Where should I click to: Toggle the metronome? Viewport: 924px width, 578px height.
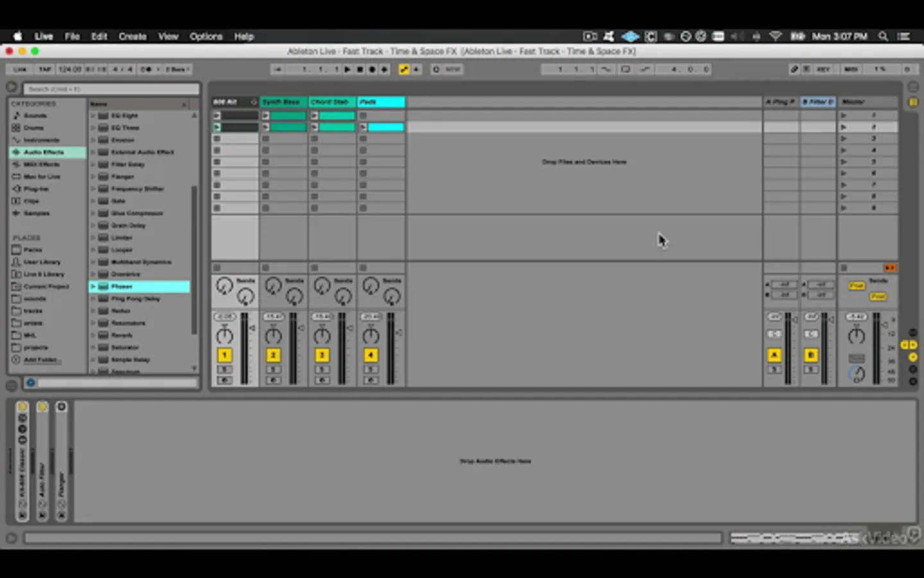pyautogui.click(x=146, y=69)
